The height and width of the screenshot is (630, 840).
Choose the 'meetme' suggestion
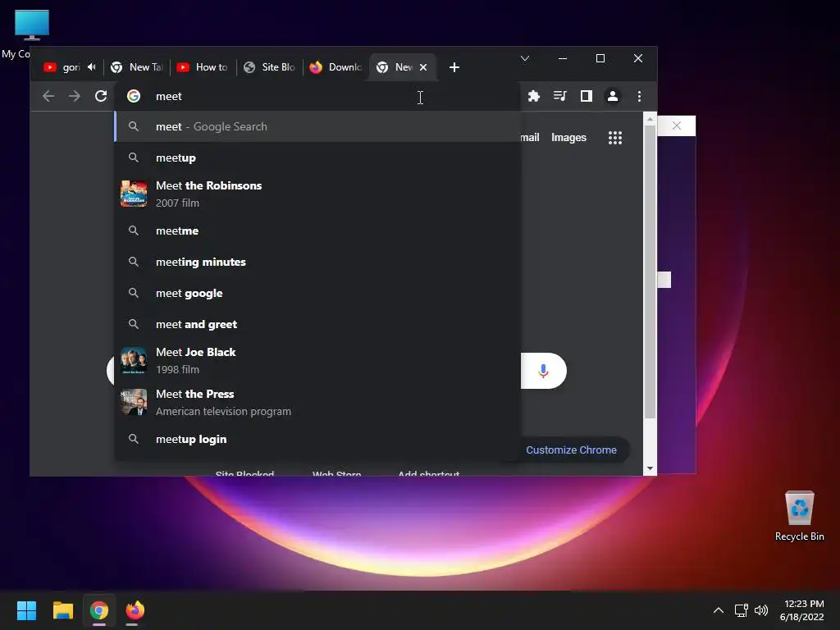pos(317,231)
